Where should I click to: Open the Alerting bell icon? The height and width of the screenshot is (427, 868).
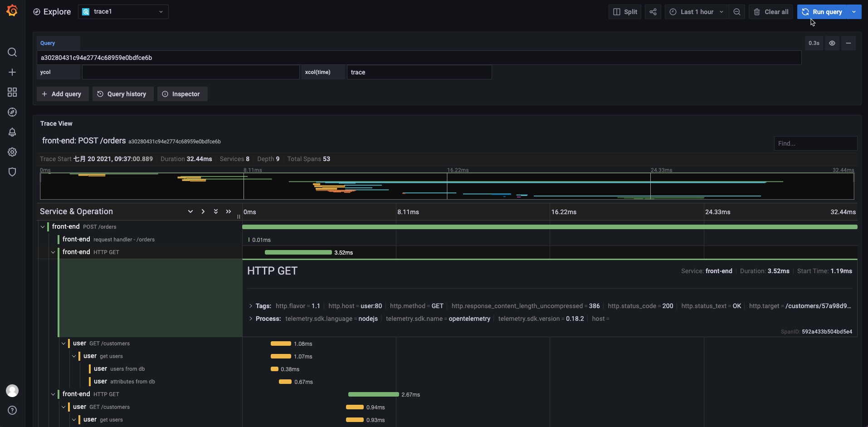(x=12, y=132)
